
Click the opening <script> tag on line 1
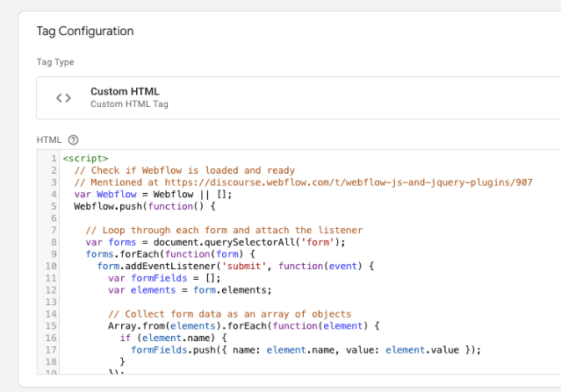(85, 159)
